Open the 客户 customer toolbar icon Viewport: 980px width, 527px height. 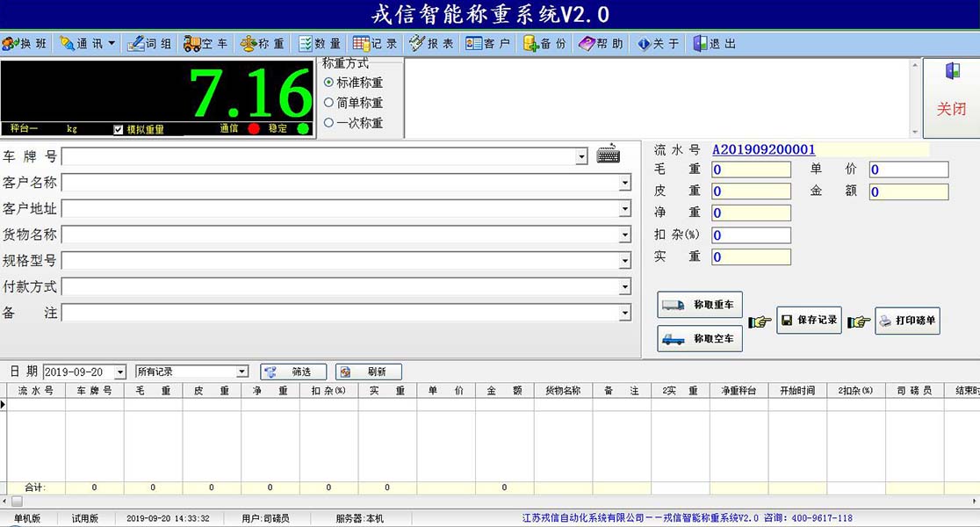pyautogui.click(x=473, y=44)
